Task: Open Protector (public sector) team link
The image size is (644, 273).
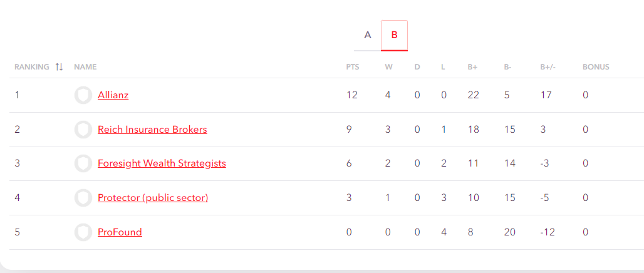Action: click(153, 198)
